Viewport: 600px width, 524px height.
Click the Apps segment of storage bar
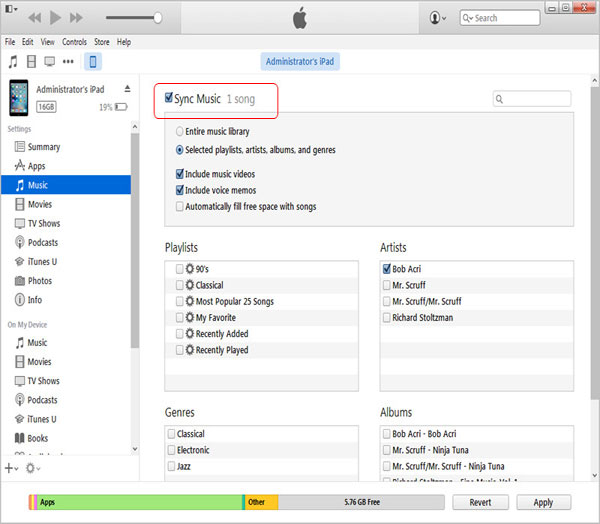[140, 502]
